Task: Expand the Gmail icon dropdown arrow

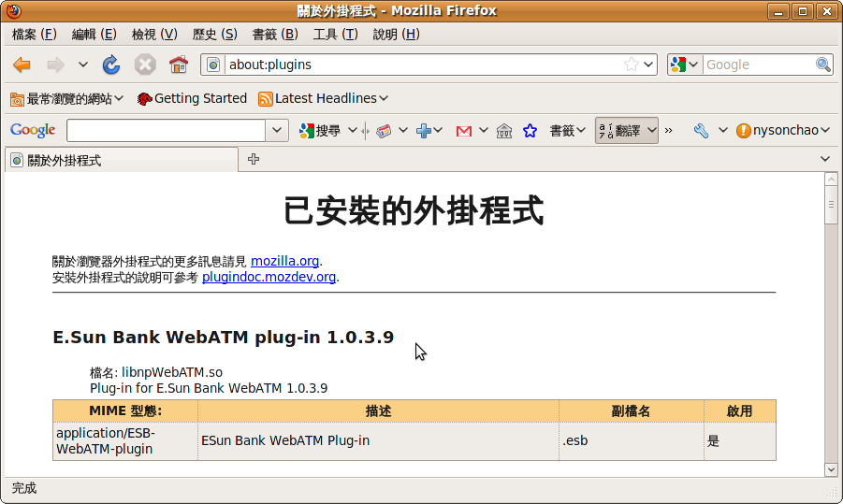Action: coord(484,131)
